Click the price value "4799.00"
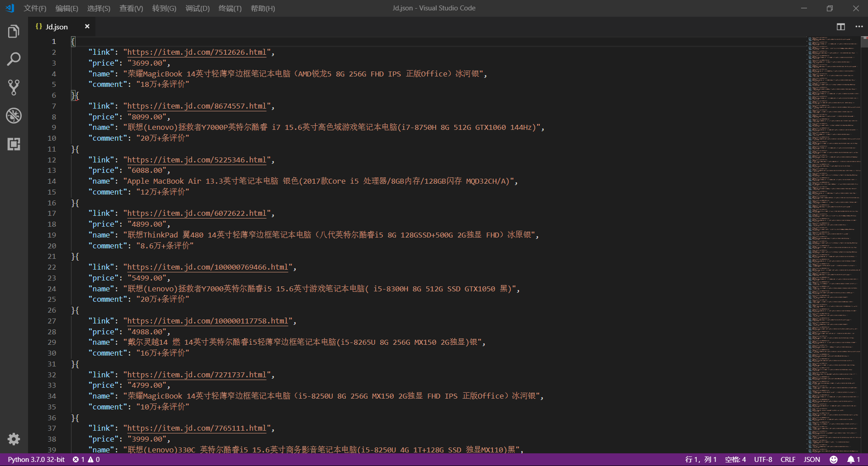 [146, 385]
